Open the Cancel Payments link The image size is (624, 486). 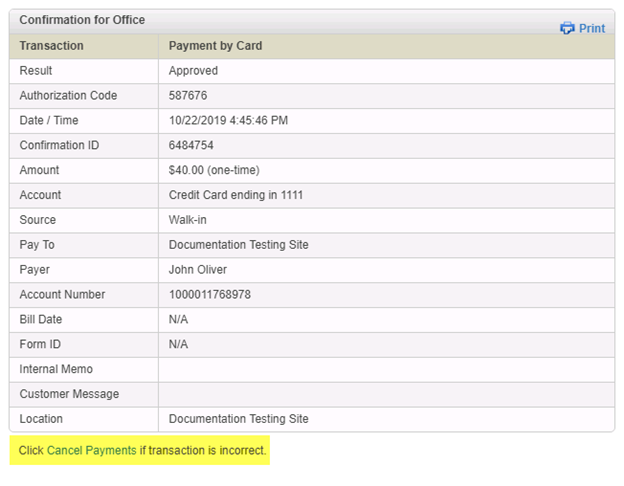[x=91, y=451]
